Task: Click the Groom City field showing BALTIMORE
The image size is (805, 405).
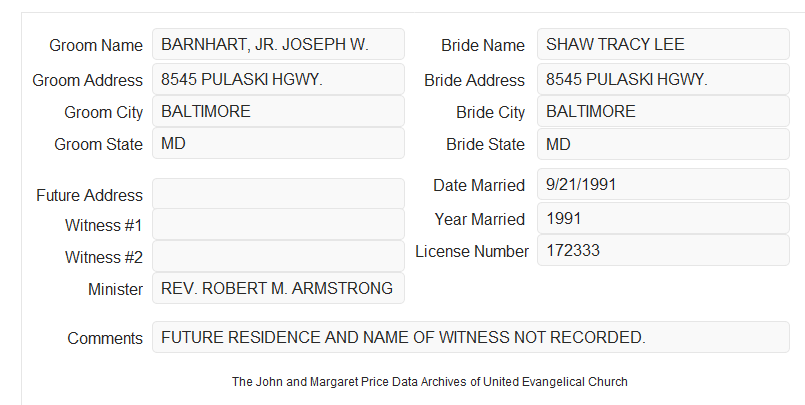Action: pyautogui.click(x=278, y=111)
